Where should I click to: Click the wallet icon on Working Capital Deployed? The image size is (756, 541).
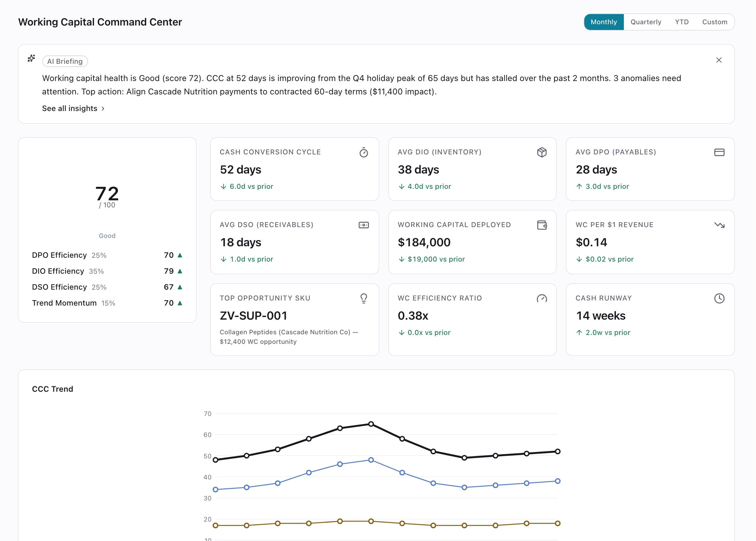pyautogui.click(x=542, y=225)
